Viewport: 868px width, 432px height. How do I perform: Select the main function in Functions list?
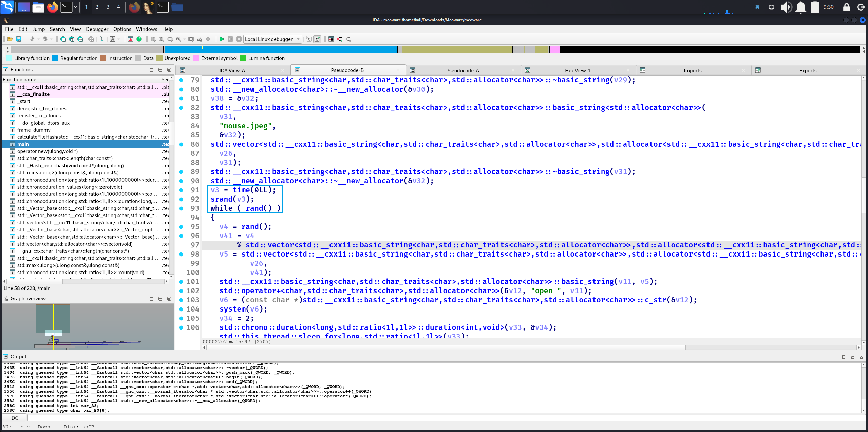tap(86, 144)
